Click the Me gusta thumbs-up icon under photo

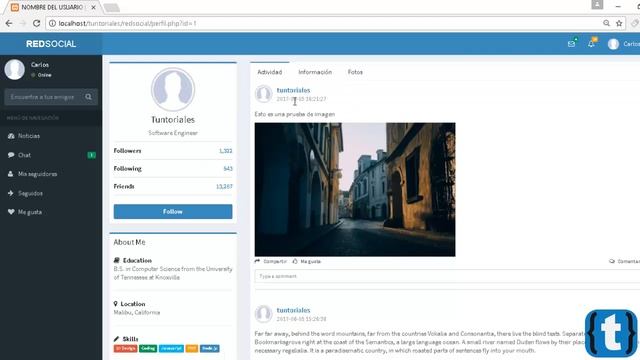click(295, 261)
